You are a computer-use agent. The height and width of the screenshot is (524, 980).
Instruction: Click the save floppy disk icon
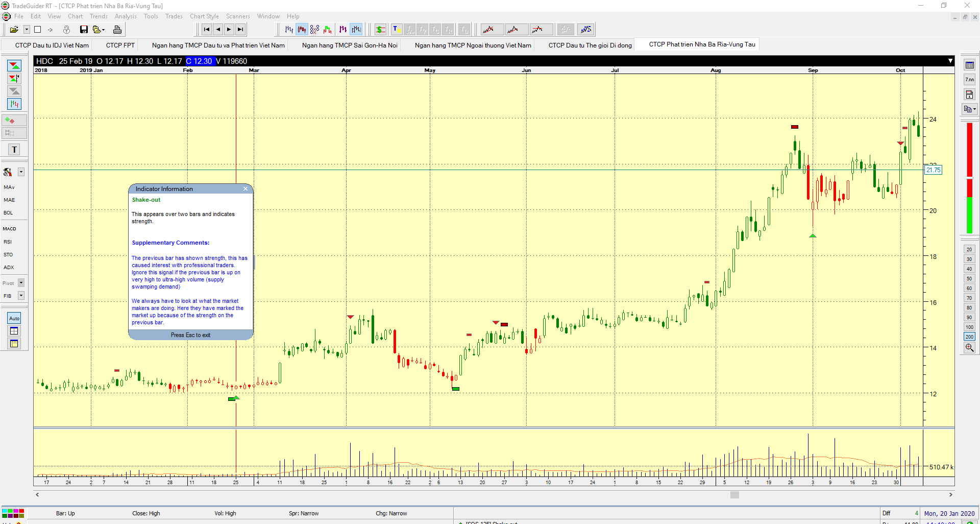coord(84,30)
